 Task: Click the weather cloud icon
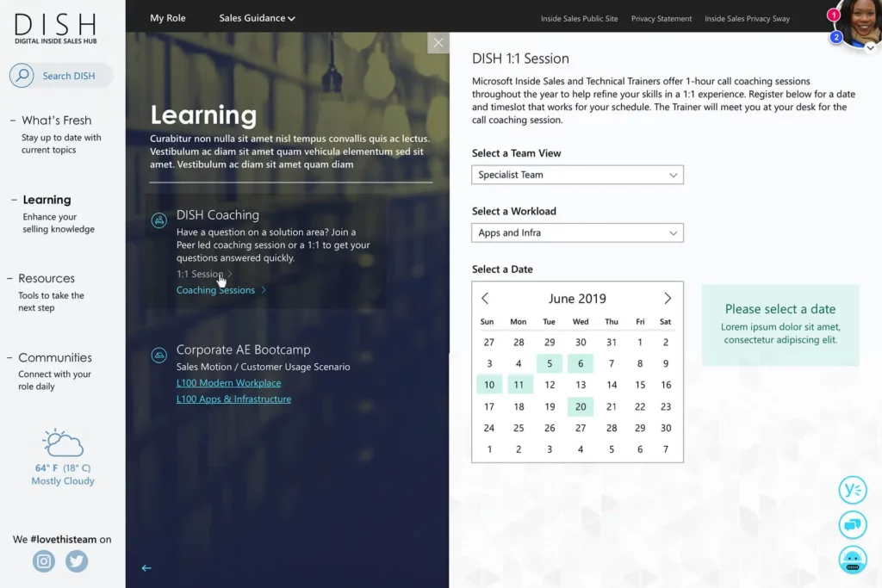pyautogui.click(x=63, y=443)
